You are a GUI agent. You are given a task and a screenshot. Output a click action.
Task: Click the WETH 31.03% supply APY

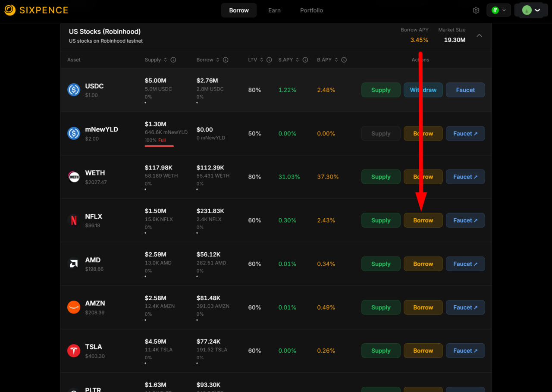coord(289,177)
